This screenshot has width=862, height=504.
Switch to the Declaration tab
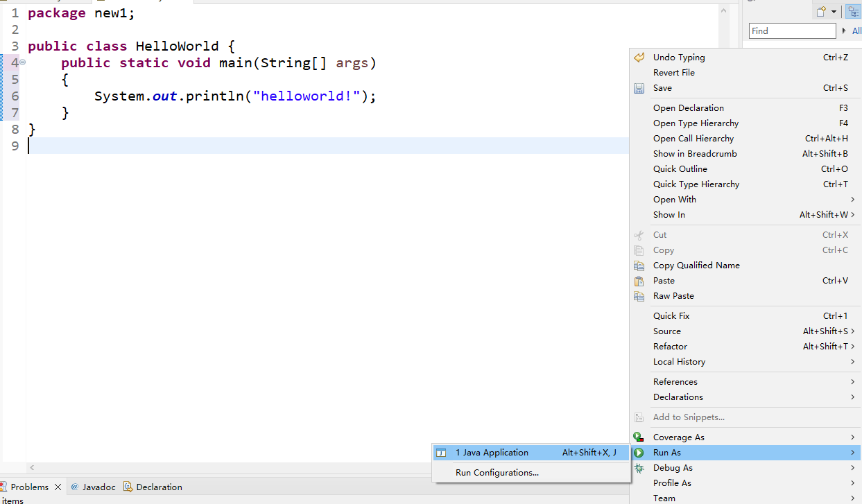[x=153, y=487]
